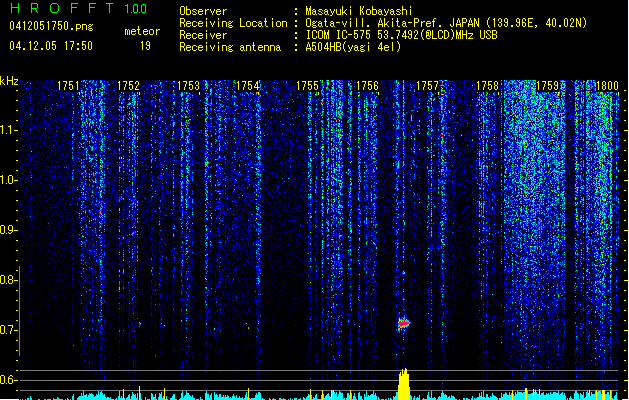Viewport: 629px width, 400px height.
Task: Click the 0.7 kHz axis label
Action: (8, 330)
